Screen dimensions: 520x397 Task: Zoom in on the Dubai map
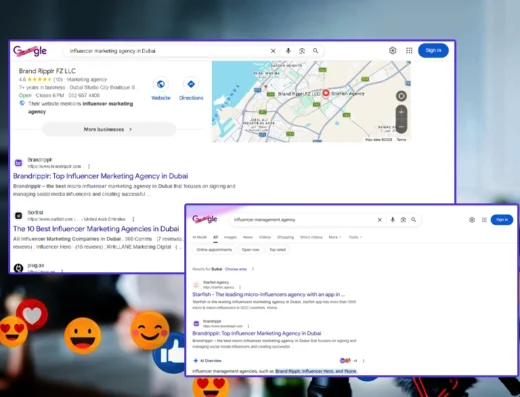point(401,112)
